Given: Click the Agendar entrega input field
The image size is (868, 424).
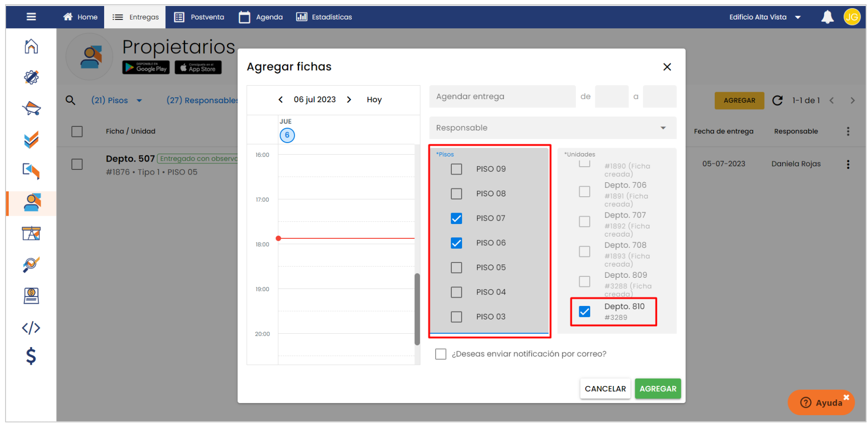Looking at the screenshot, I should pos(502,97).
